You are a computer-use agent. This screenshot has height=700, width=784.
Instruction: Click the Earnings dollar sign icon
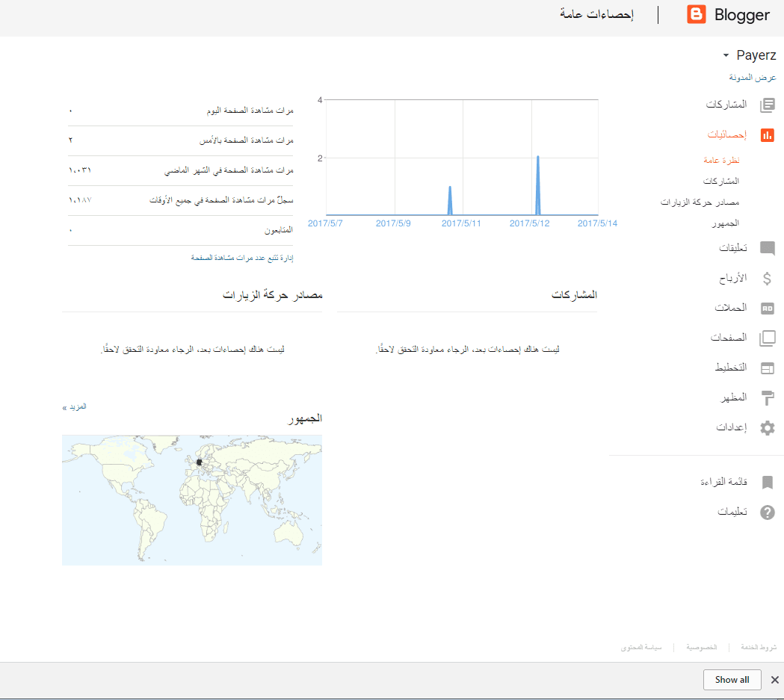pos(767,279)
